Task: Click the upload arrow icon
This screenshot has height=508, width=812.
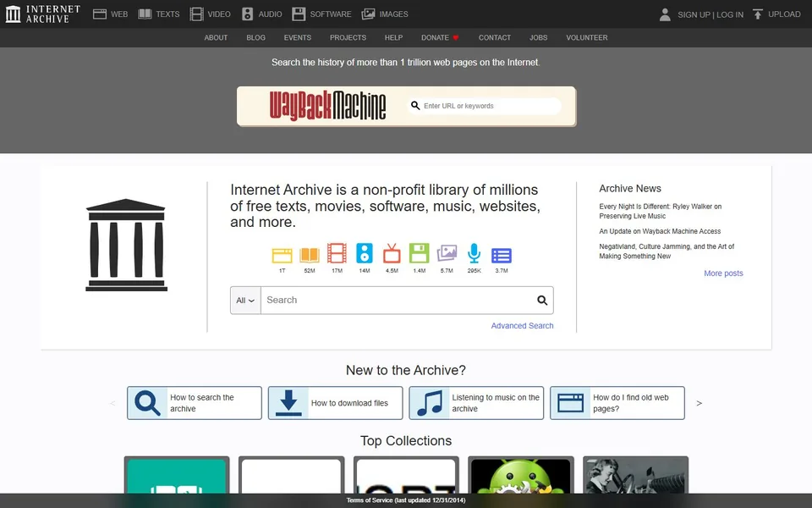Action: [x=758, y=14]
